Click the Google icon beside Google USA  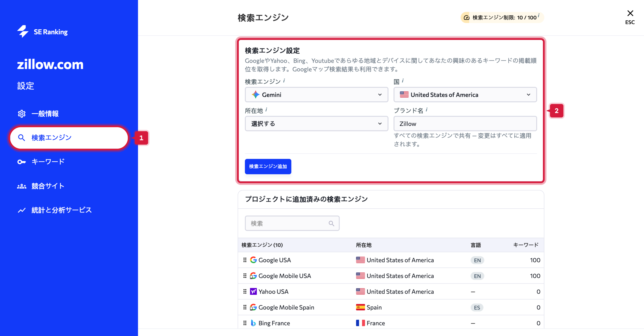click(x=253, y=260)
